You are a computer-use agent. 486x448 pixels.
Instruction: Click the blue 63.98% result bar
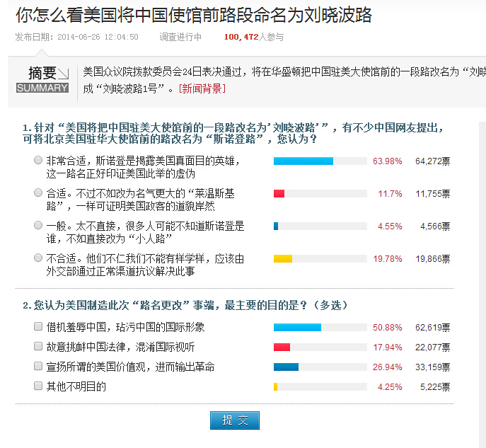click(303, 161)
